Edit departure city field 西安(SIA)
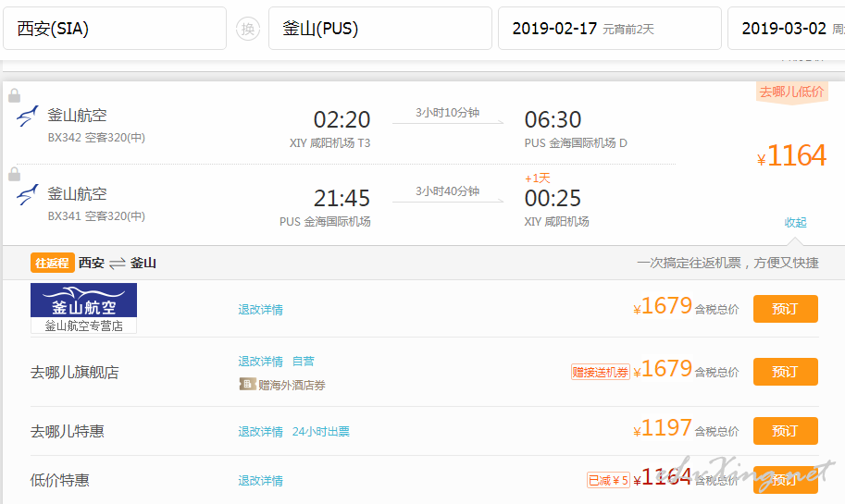Screen dimensions: 845x504 tap(115, 29)
